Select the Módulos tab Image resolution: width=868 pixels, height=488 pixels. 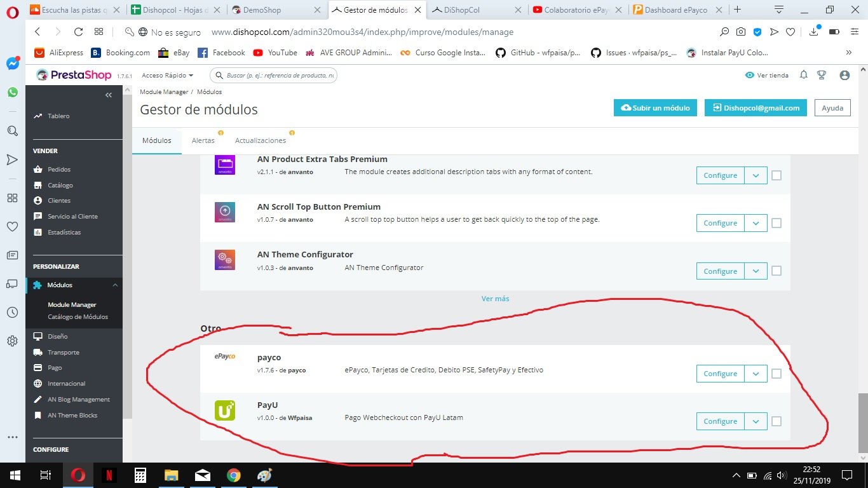(157, 140)
